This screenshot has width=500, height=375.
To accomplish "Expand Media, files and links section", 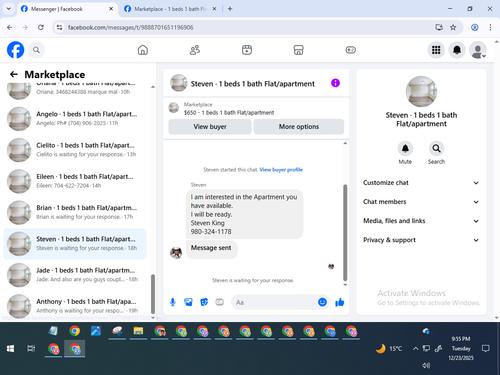I will tap(421, 221).
